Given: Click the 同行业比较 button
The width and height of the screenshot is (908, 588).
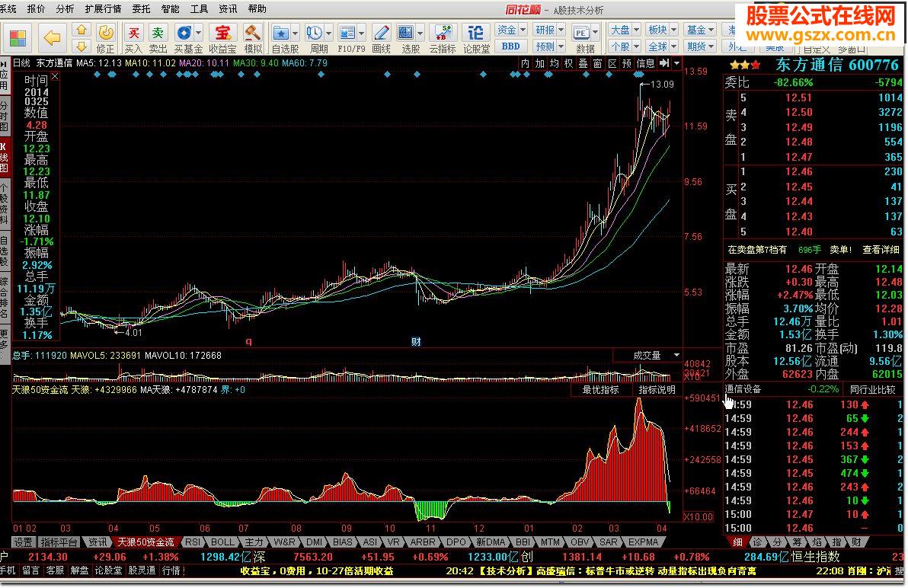Looking at the screenshot, I should pyautogui.click(x=872, y=389).
